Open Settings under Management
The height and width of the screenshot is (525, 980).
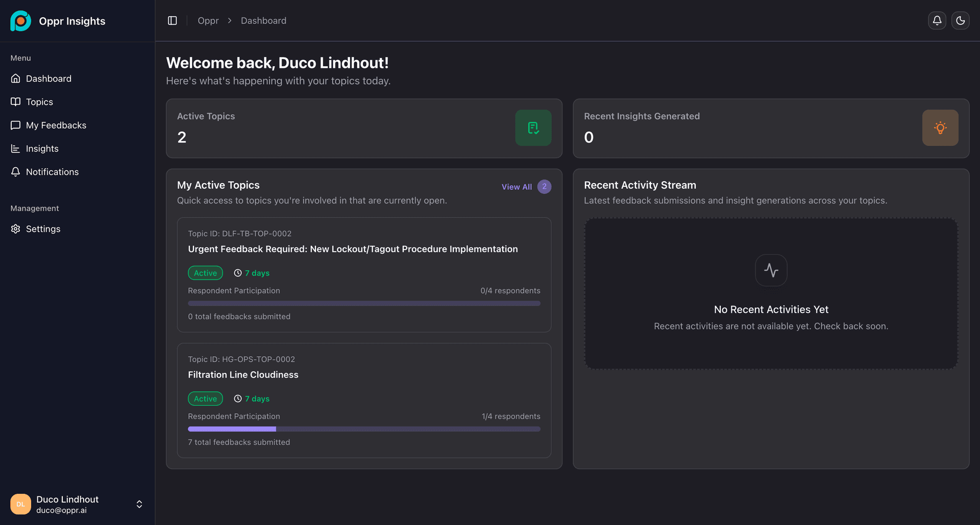pos(77,229)
